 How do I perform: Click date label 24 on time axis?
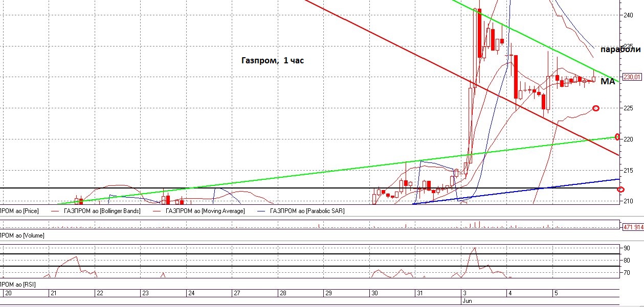(x=191, y=293)
